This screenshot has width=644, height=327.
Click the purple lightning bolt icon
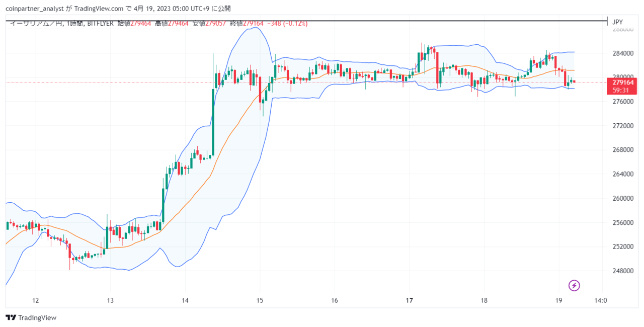click(574, 286)
